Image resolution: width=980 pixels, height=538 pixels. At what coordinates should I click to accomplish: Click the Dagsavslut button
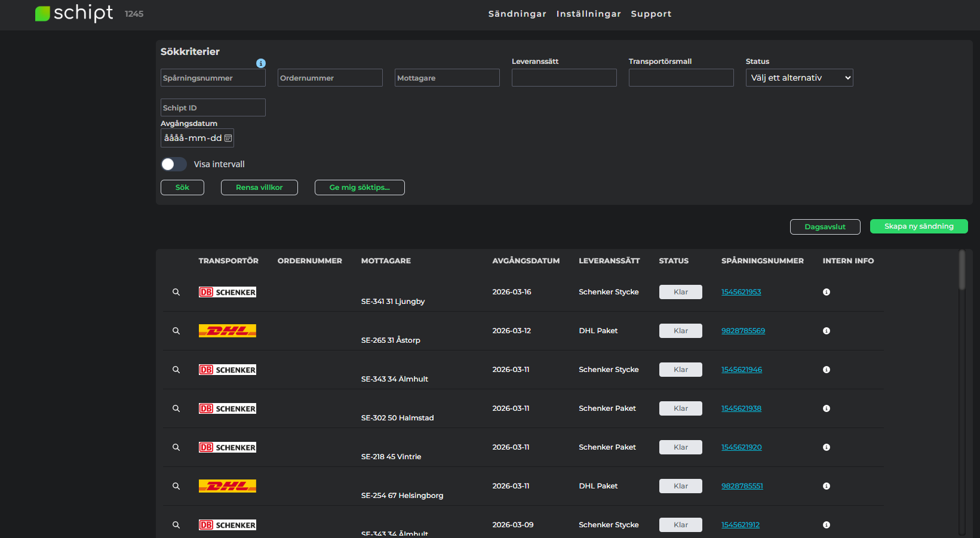pyautogui.click(x=825, y=227)
